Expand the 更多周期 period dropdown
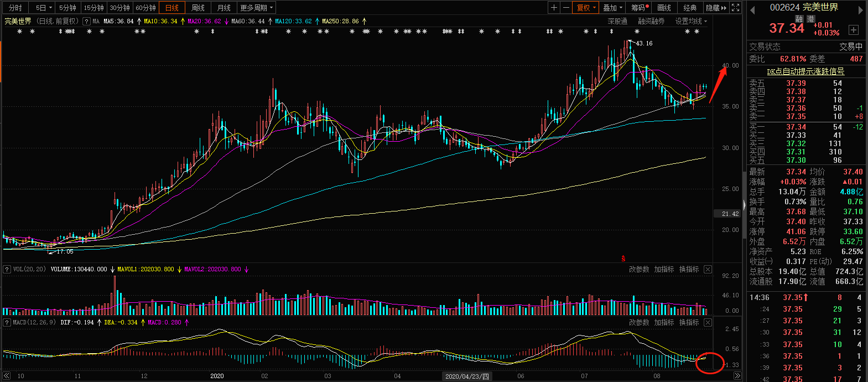Screen dimensions: 868x382 pos(256,8)
